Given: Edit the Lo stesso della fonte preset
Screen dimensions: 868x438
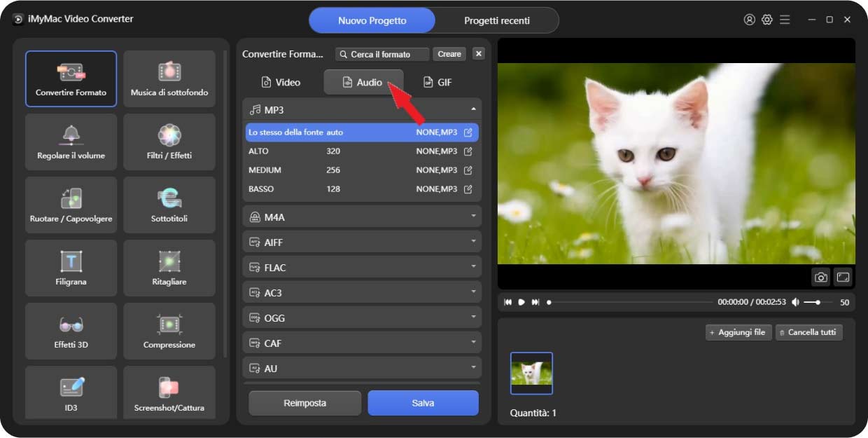Looking at the screenshot, I should click(468, 132).
